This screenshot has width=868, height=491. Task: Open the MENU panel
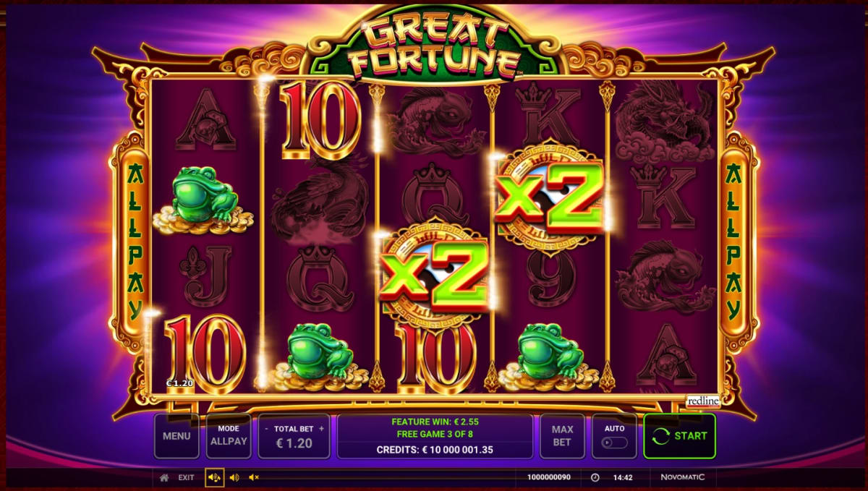(176, 436)
